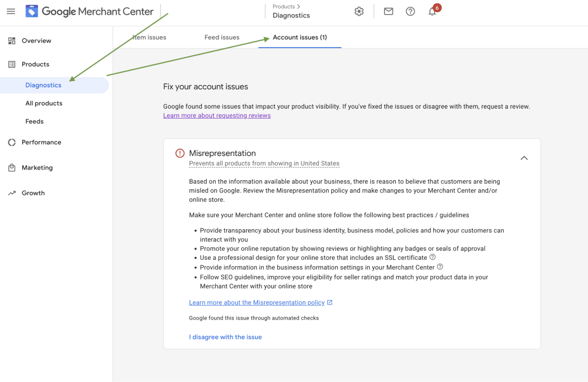Open the settings gear

(359, 11)
